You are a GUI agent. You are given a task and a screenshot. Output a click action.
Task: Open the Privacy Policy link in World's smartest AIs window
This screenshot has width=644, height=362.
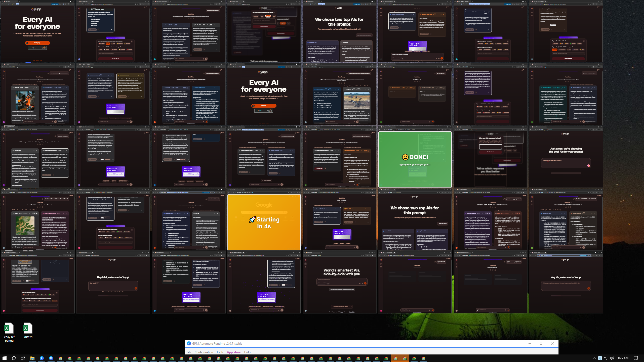click(352, 312)
